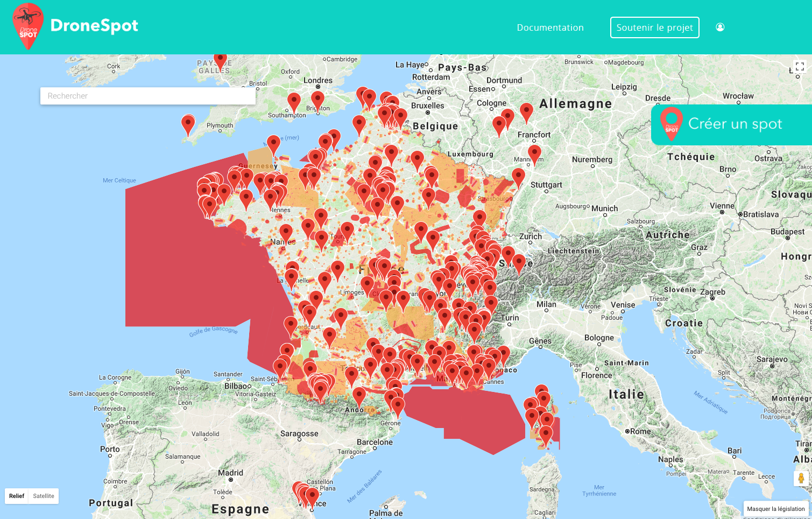
Task: Click the pin icon in Créer un spot banner
Action: [x=672, y=124]
